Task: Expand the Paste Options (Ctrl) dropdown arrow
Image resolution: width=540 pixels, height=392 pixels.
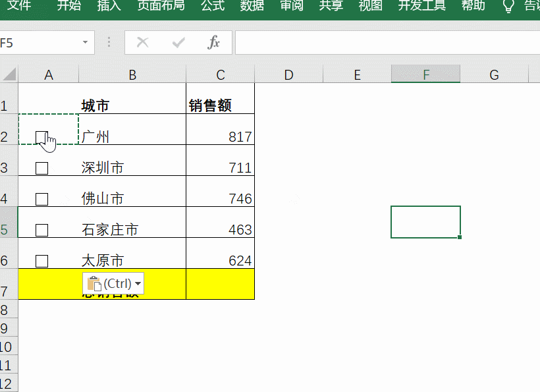Action: coord(138,283)
